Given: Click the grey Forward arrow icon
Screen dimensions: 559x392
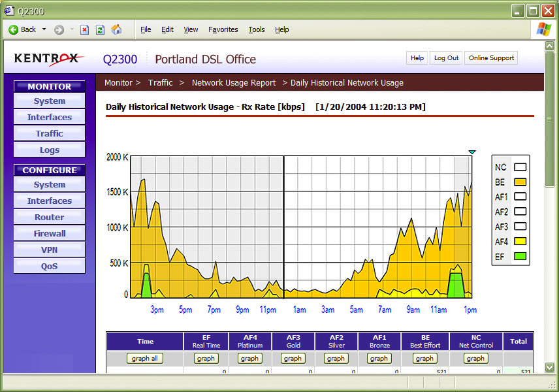Looking at the screenshot, I should point(59,29).
